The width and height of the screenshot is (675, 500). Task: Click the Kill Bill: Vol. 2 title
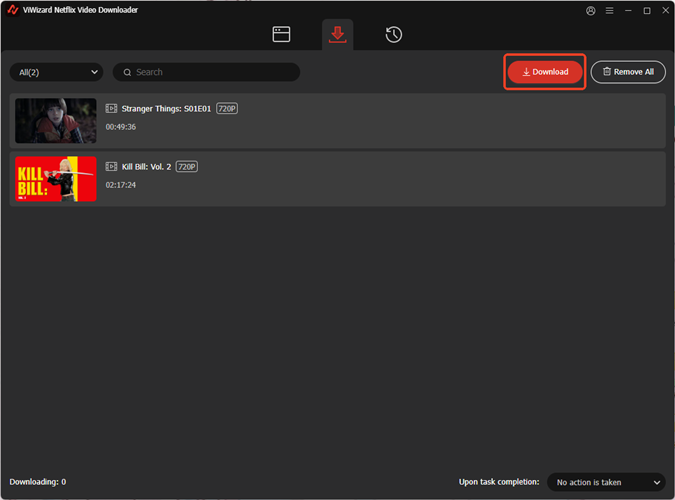146,167
